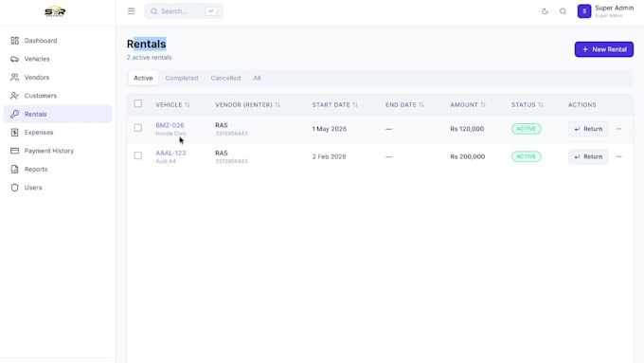
Task: Click the Users shield icon
Action: point(15,188)
